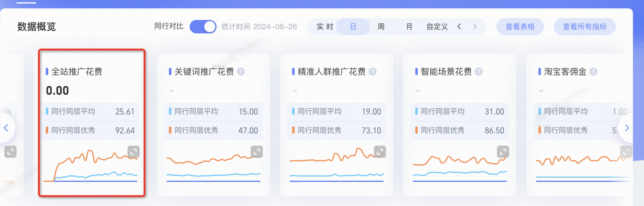Click the 数据概览 section heading
This screenshot has width=644, height=206.
coord(36,27)
